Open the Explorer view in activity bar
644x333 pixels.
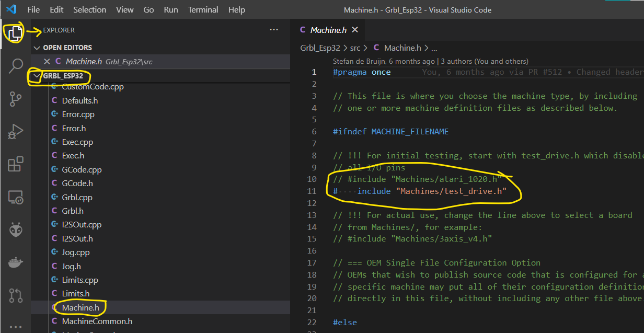(x=15, y=34)
